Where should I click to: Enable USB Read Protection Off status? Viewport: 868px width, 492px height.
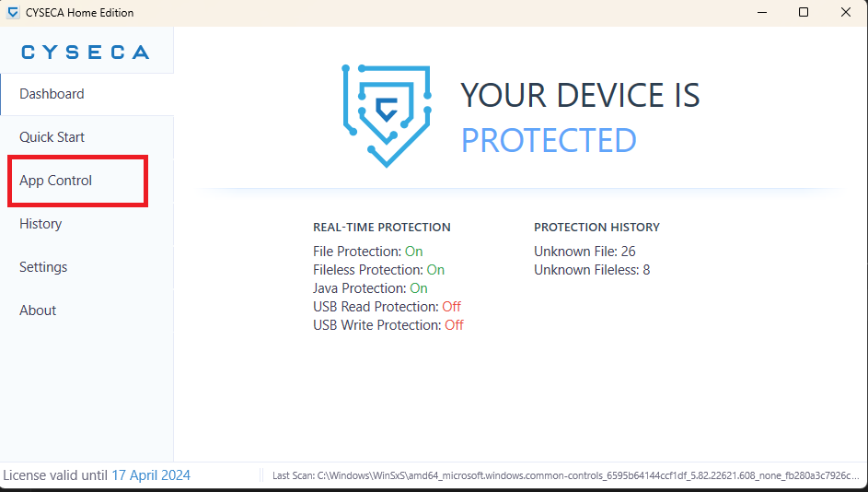click(x=451, y=307)
